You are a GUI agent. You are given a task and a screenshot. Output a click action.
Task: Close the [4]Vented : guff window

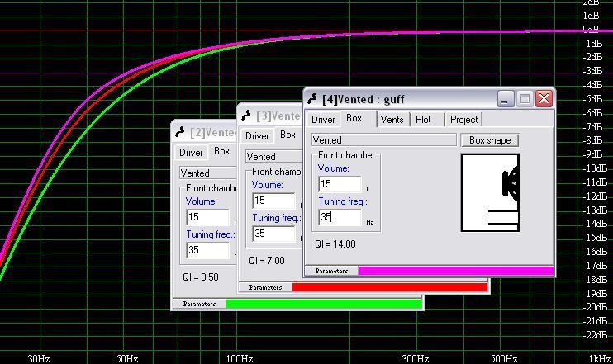pyautogui.click(x=544, y=99)
